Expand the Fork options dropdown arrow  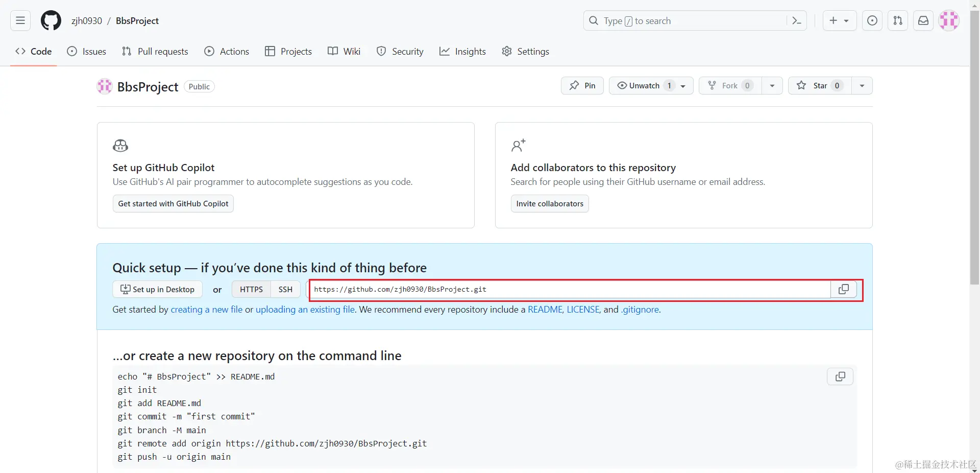coord(772,86)
